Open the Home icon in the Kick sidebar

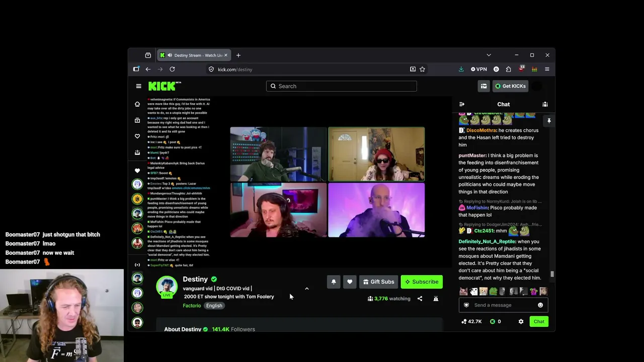pos(137,104)
